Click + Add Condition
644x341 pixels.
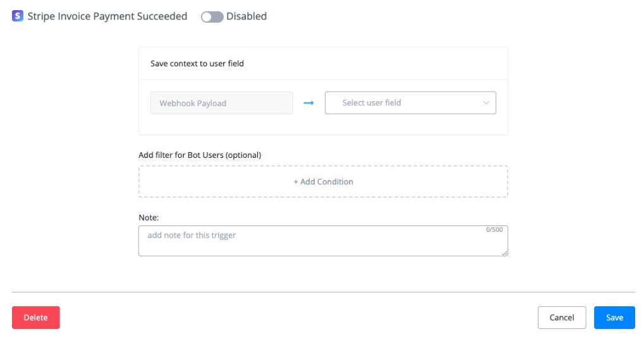tap(323, 182)
